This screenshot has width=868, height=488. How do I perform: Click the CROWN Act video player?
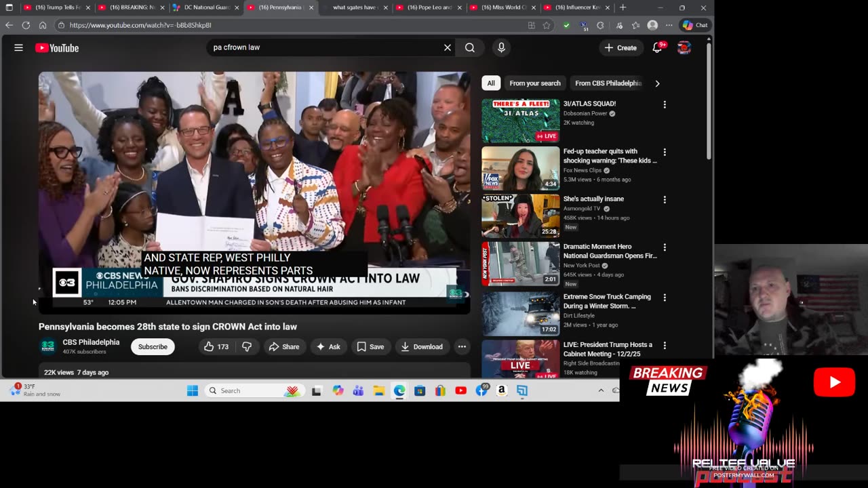[254, 192]
